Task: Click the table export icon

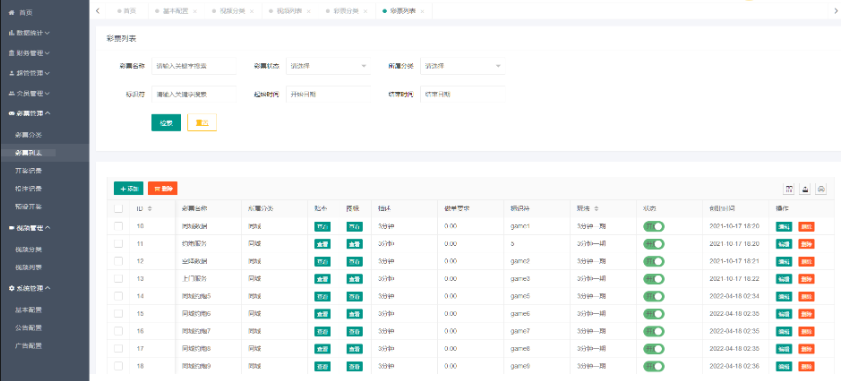Action: click(805, 189)
